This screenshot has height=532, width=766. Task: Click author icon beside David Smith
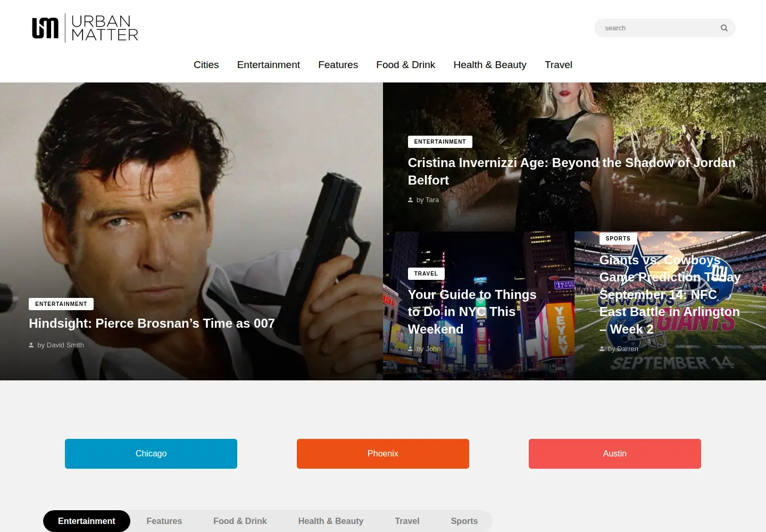31,345
